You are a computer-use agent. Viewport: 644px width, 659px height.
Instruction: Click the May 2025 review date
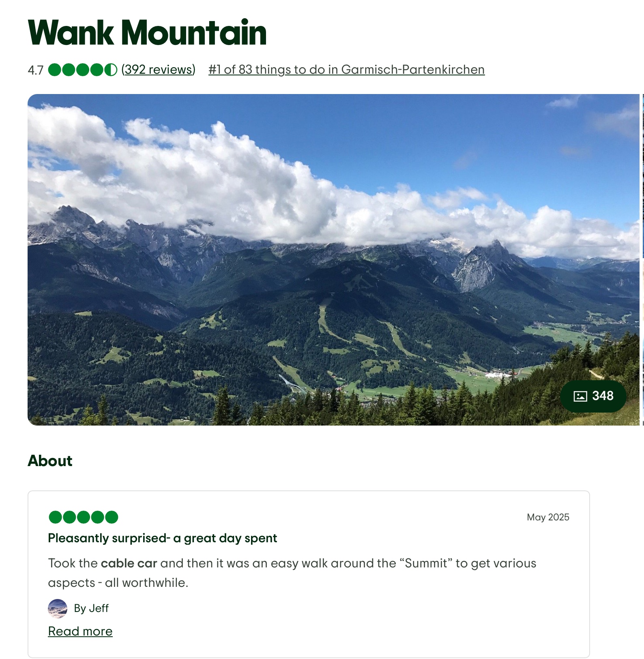548,517
